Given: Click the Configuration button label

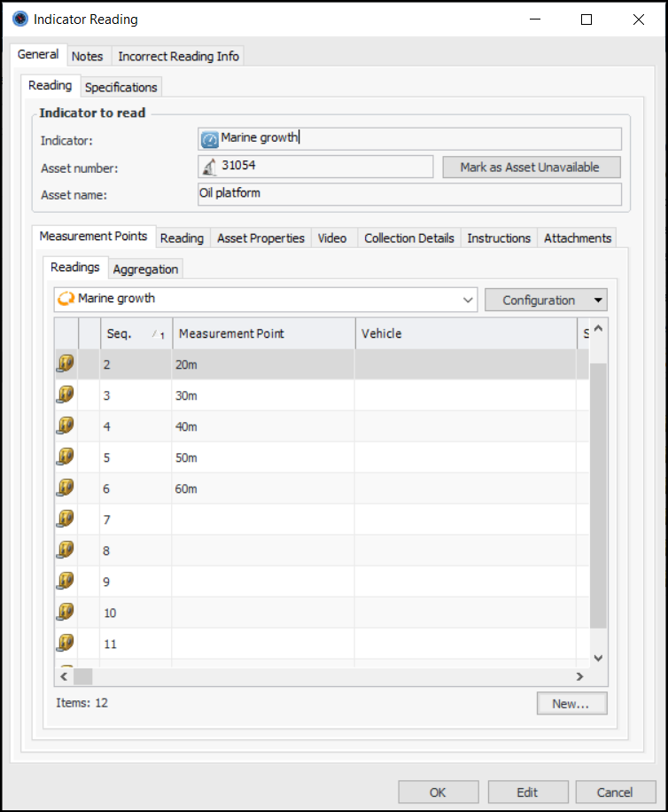Looking at the screenshot, I should tap(539, 301).
